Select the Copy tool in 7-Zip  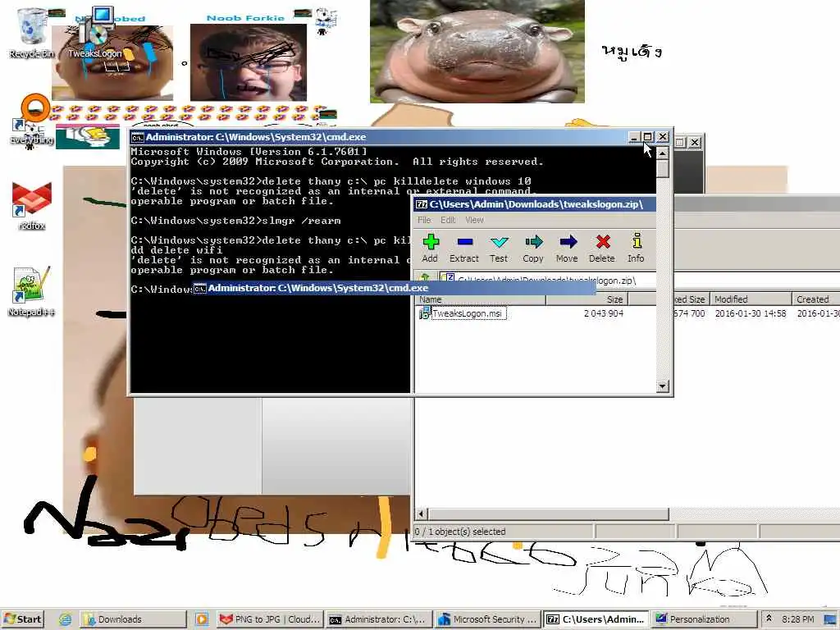point(533,248)
